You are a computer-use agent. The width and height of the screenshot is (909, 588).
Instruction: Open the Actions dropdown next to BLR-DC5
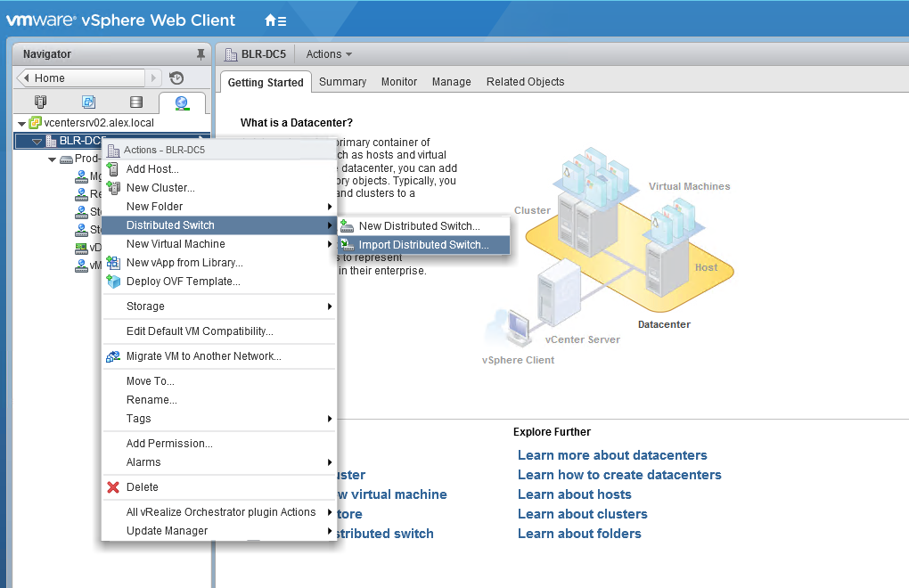click(329, 54)
